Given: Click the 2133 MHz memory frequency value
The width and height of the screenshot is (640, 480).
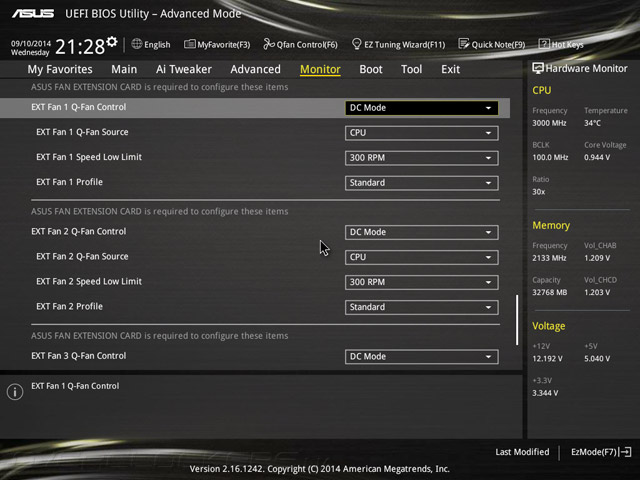Looking at the screenshot, I should 549,258.
